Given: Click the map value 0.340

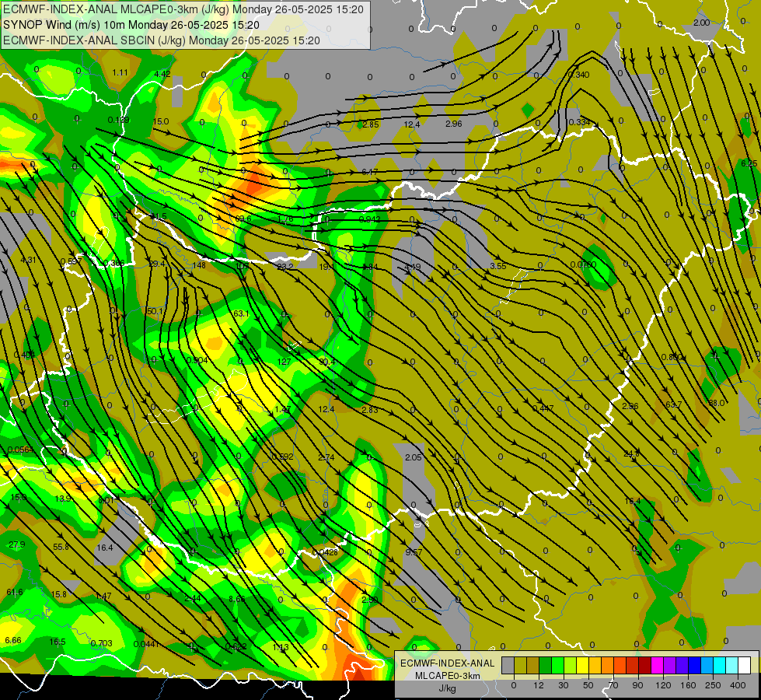Looking at the screenshot, I should click(578, 75).
